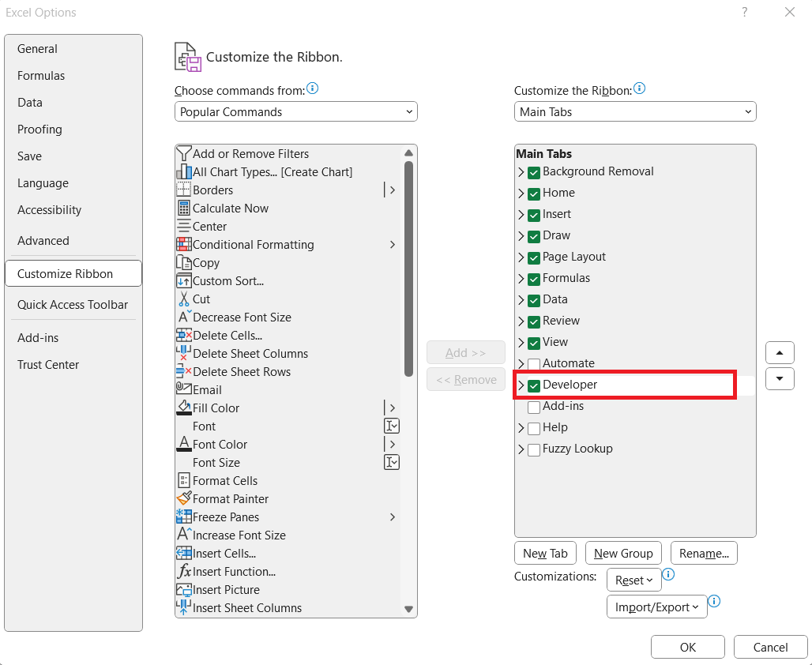
Task: Click the Delete Sheet Rows icon
Action: [184, 371]
